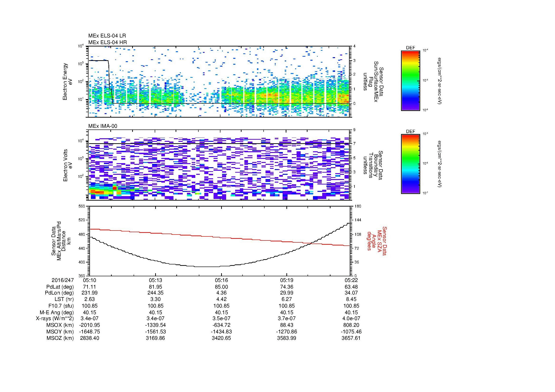Click the 05:19 time tick label

click(x=287, y=280)
